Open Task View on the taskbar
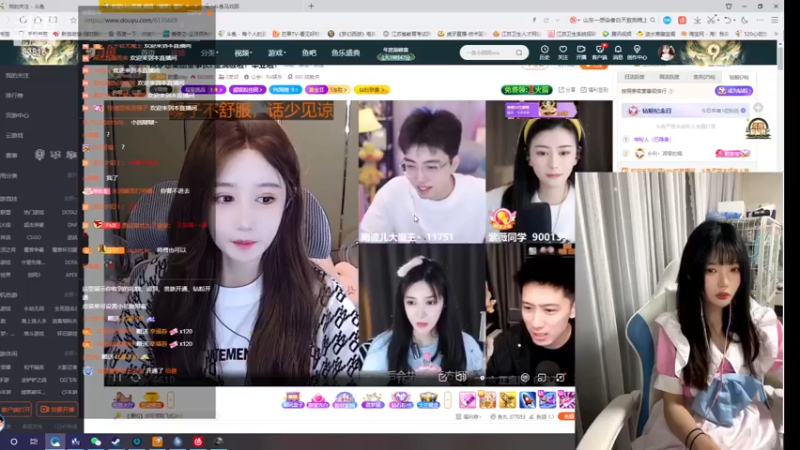The height and width of the screenshot is (450, 800). click(34, 441)
